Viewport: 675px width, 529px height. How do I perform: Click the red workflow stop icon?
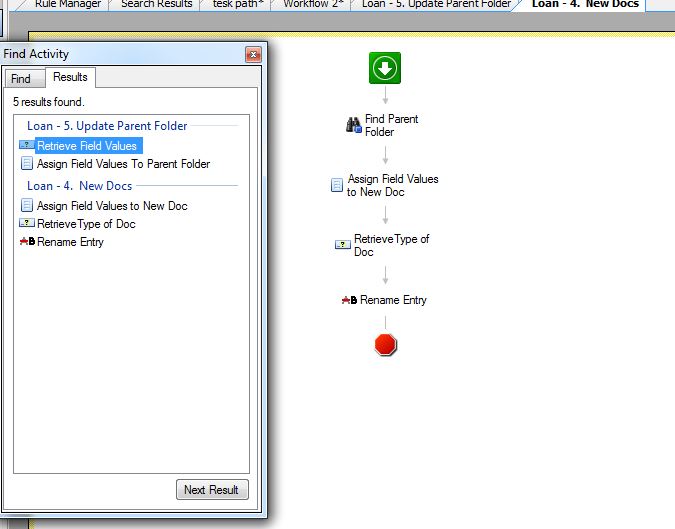coord(385,344)
